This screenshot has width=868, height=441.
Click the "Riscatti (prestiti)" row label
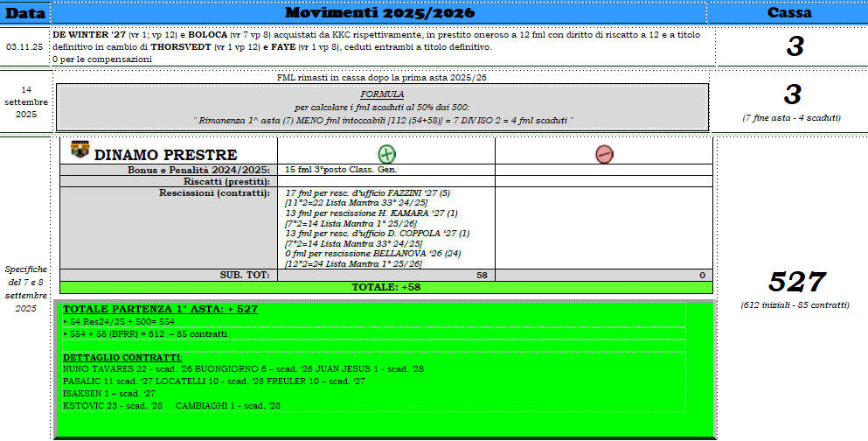coord(230,181)
